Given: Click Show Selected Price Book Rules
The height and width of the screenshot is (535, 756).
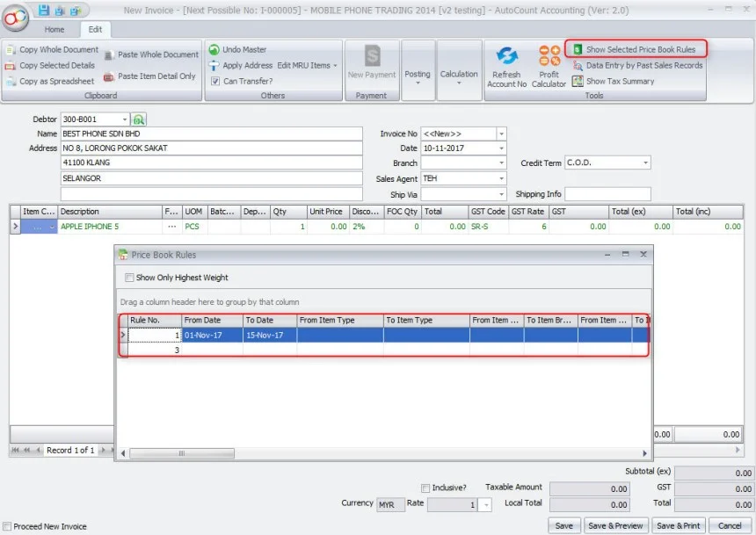Looking at the screenshot, I should click(x=640, y=50).
